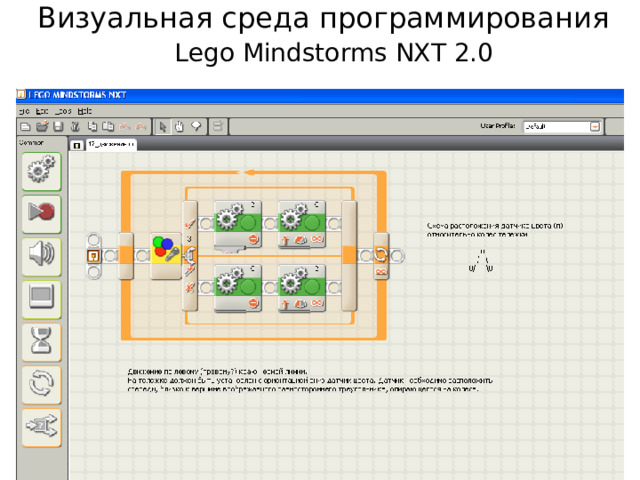Select the Comment speech-bubble tool
The image size is (640, 480).
196,126
